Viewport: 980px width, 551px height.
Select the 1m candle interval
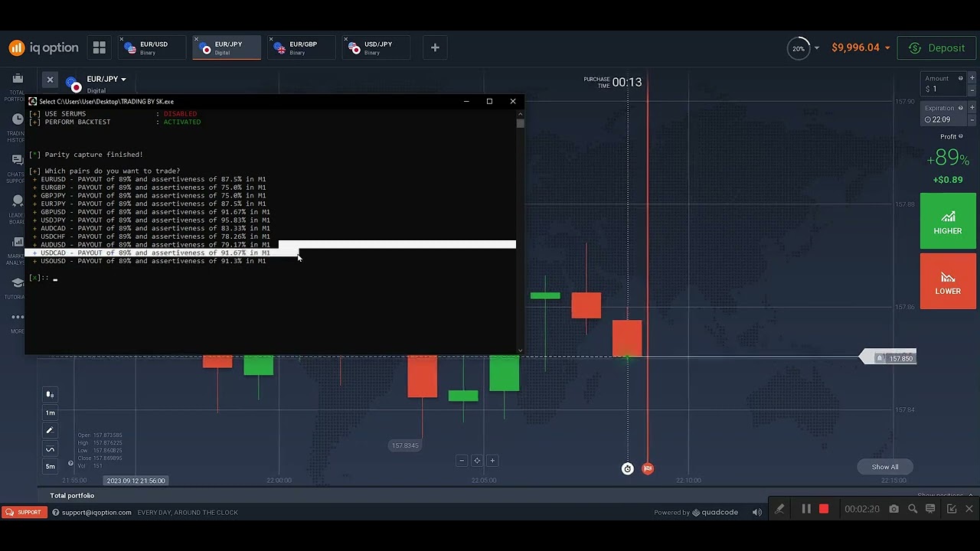click(x=50, y=412)
